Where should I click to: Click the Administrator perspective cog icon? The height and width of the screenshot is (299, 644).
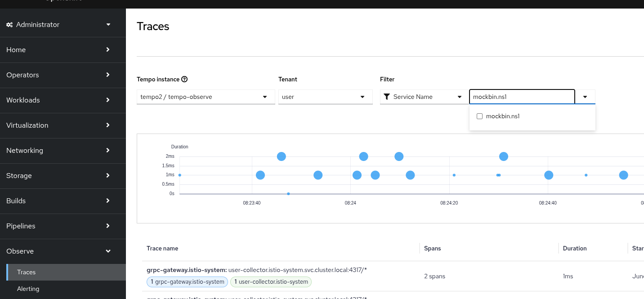point(9,25)
